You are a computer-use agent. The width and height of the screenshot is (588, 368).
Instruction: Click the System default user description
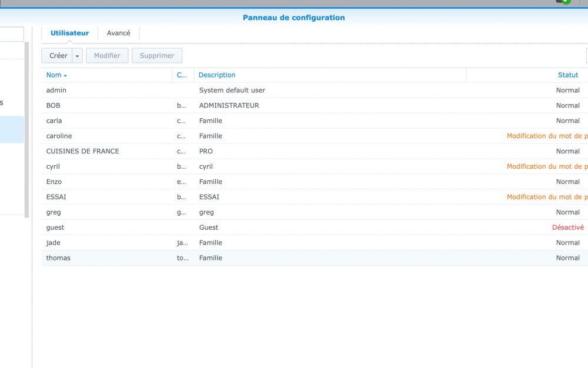coord(232,91)
